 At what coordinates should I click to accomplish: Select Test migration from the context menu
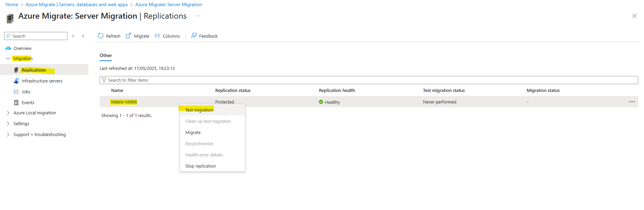213,110
